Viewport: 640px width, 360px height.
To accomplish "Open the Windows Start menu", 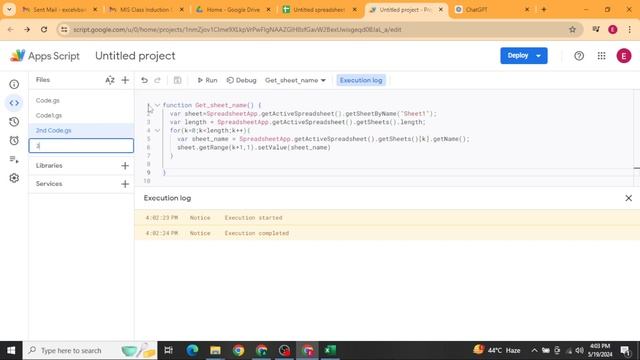I will tap(11, 351).
